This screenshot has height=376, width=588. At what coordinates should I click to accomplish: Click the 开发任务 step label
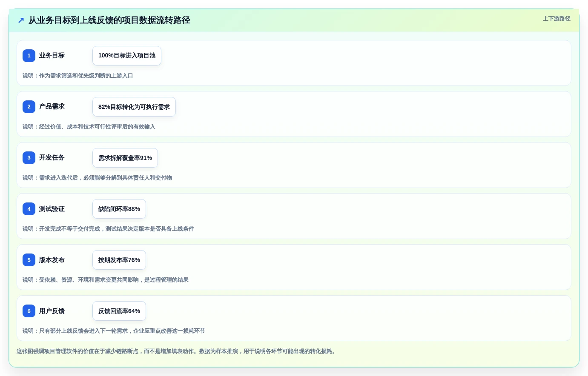tap(52, 157)
